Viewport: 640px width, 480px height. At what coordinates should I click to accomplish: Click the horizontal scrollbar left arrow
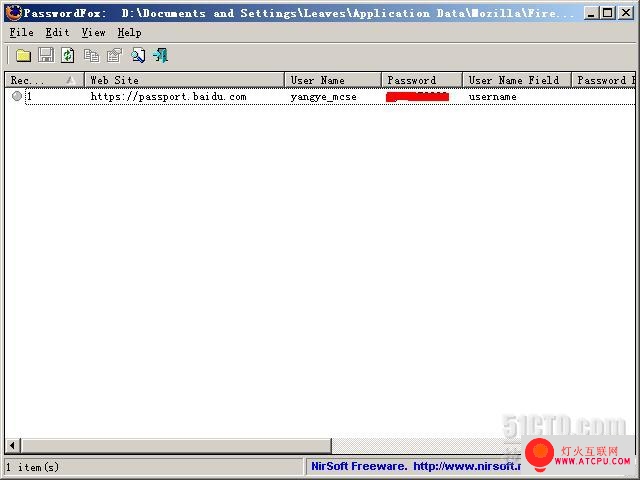pos(12,445)
